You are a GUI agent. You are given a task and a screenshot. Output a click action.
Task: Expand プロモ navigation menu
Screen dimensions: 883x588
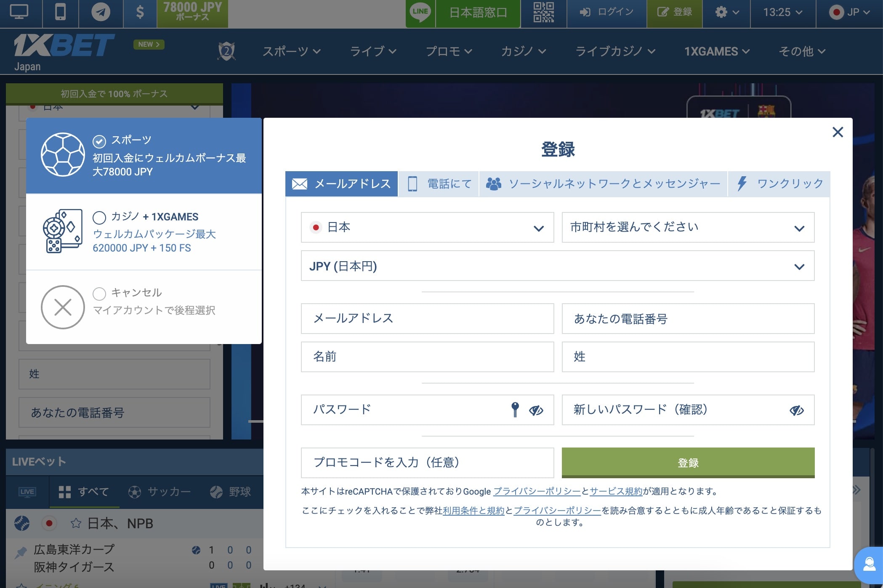449,51
